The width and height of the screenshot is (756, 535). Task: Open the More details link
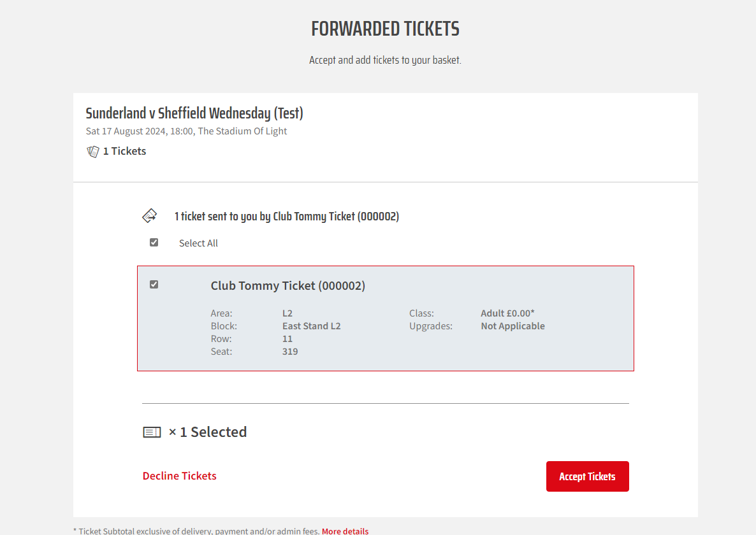[345, 531]
